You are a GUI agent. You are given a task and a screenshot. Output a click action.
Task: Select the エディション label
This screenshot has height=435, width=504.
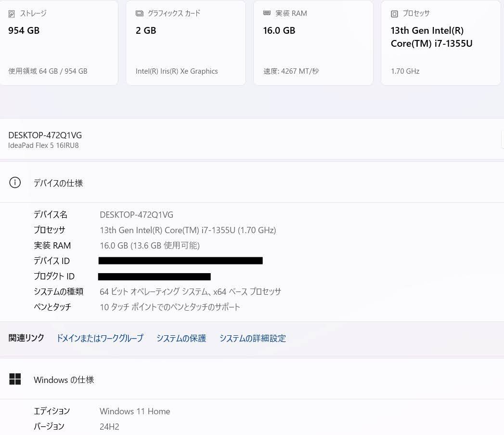[x=52, y=411]
